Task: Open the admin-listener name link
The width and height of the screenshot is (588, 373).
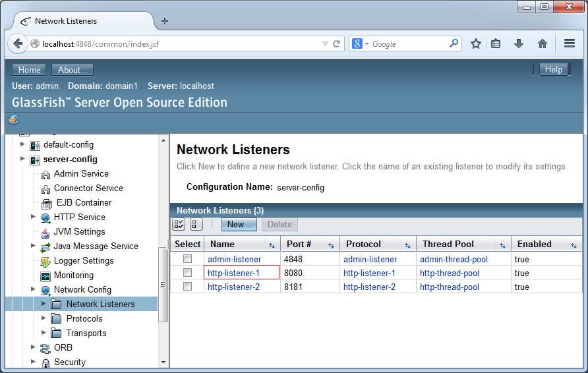Action: (235, 259)
